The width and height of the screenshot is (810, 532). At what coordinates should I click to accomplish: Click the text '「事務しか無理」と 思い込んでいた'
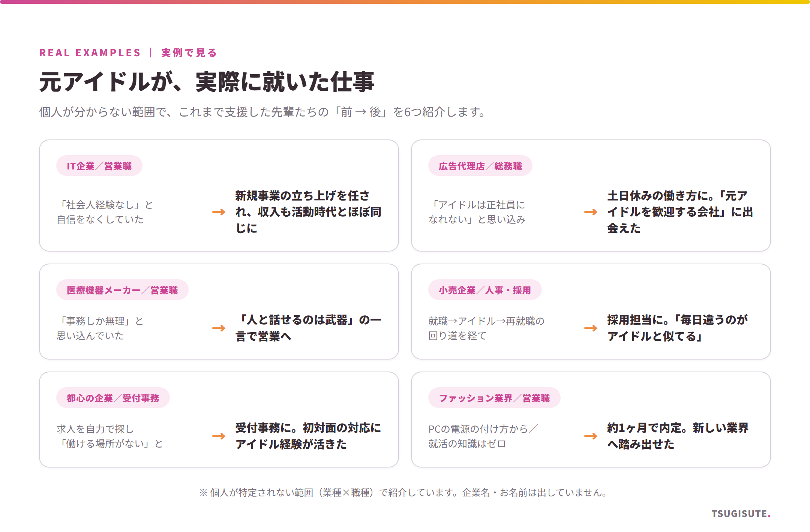pos(100,328)
